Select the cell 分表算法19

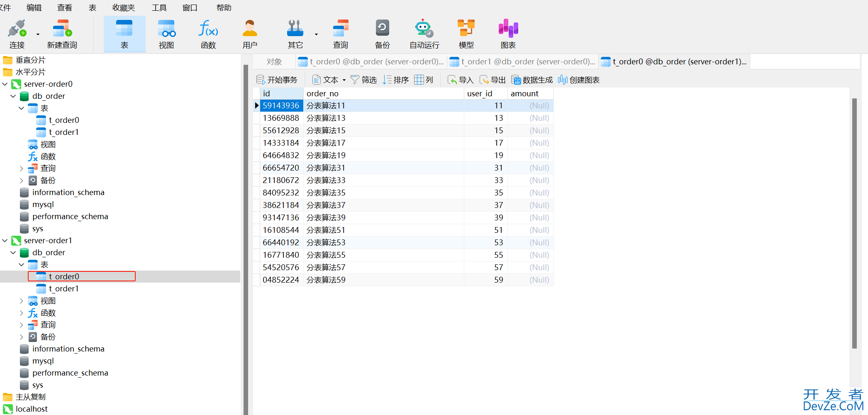click(x=383, y=155)
